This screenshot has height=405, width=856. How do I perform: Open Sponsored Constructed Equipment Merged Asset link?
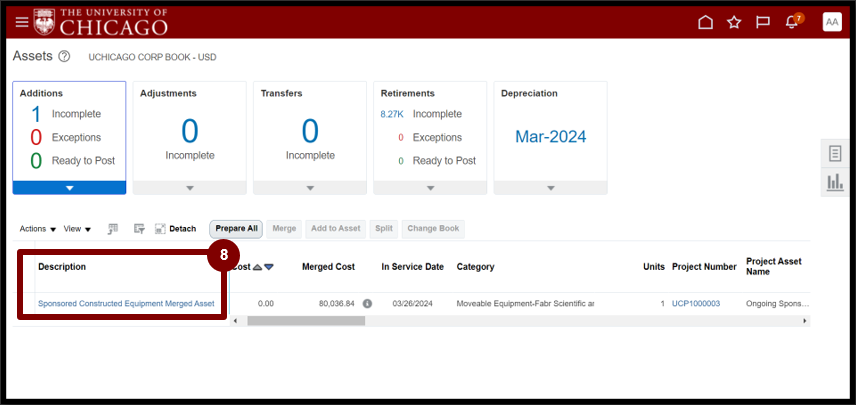[126, 303]
